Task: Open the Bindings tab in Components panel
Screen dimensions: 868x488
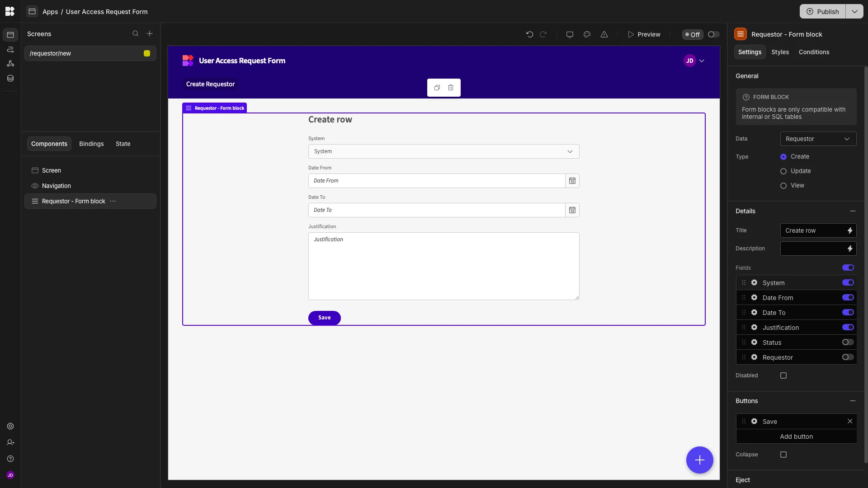Action: pos(91,144)
